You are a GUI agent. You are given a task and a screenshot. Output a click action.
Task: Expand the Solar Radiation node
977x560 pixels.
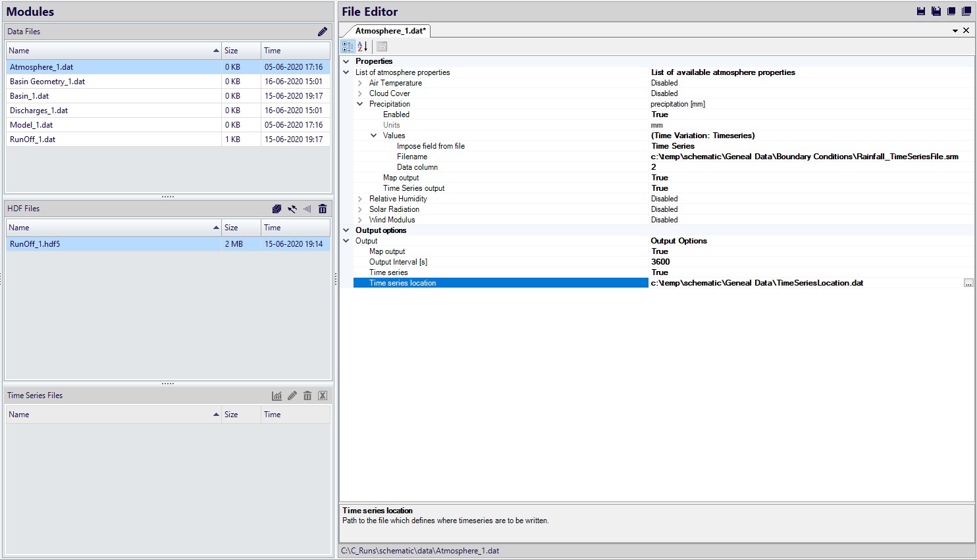[360, 209]
